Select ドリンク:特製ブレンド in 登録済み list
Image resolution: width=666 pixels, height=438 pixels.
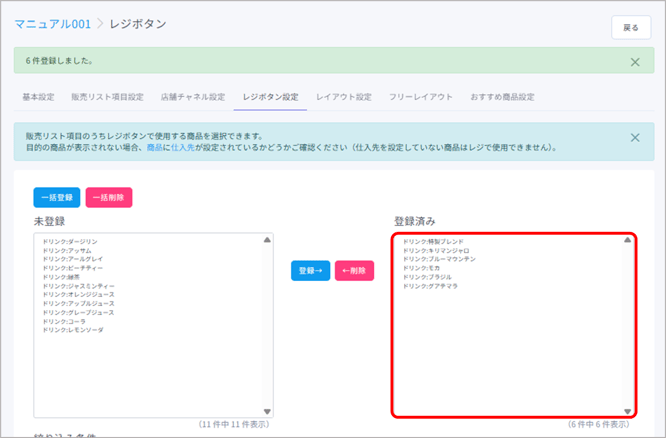click(434, 242)
